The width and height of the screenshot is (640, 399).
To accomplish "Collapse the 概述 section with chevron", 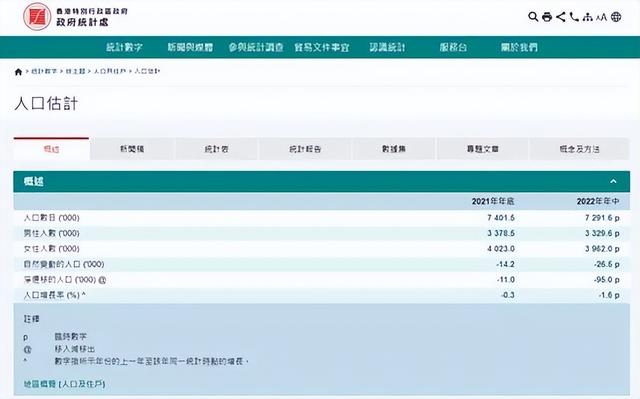I will 613,181.
